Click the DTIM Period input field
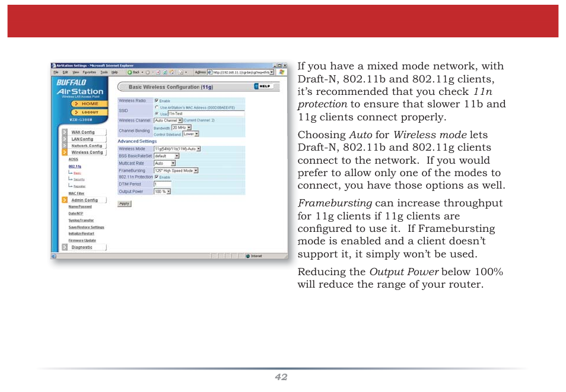The width and height of the screenshot is (566, 392). coord(163,184)
